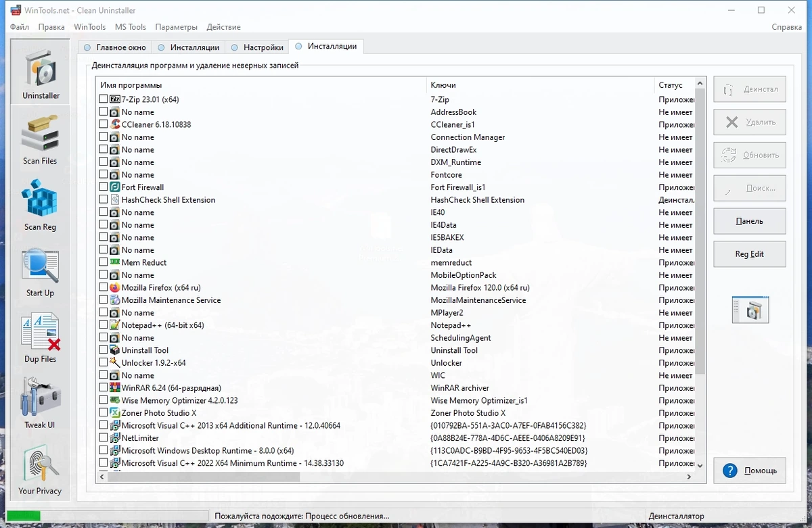Open the Scan Files tool
The width and height of the screenshot is (812, 528).
point(41,140)
